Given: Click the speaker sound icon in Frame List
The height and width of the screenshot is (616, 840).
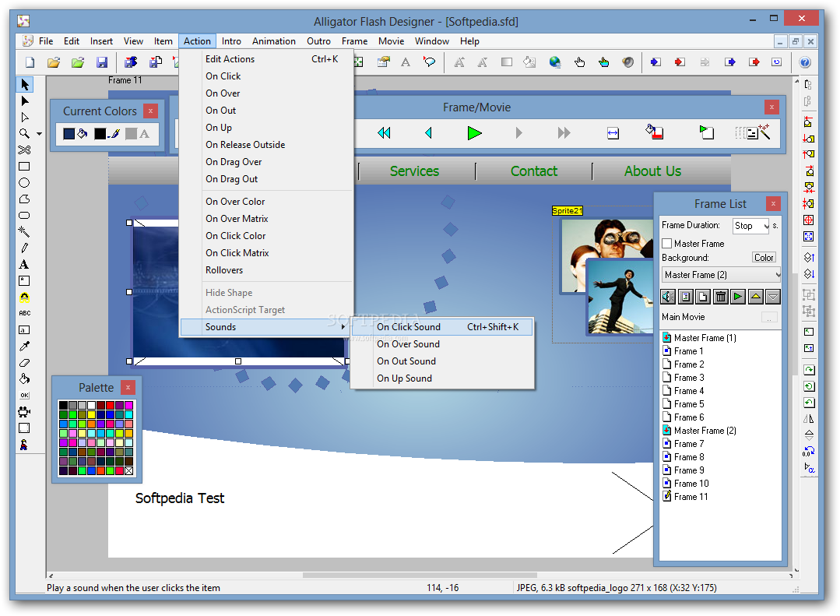Looking at the screenshot, I should [668, 297].
